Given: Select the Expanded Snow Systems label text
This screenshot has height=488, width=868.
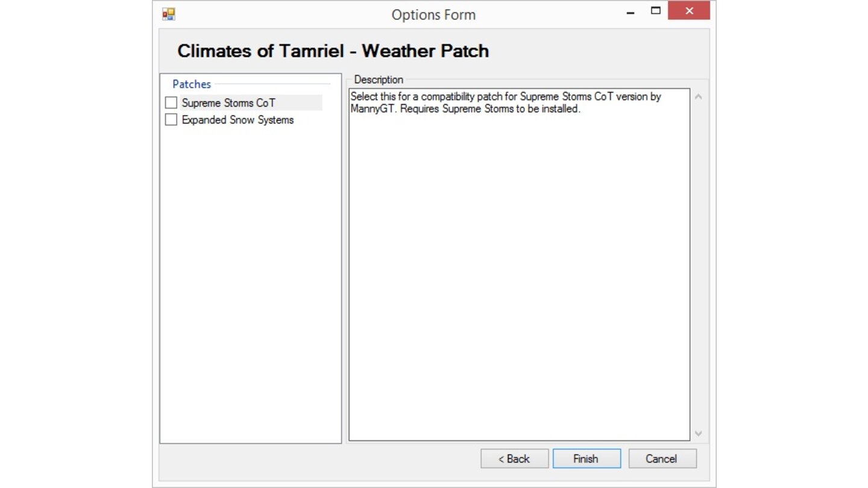Looking at the screenshot, I should pos(237,120).
